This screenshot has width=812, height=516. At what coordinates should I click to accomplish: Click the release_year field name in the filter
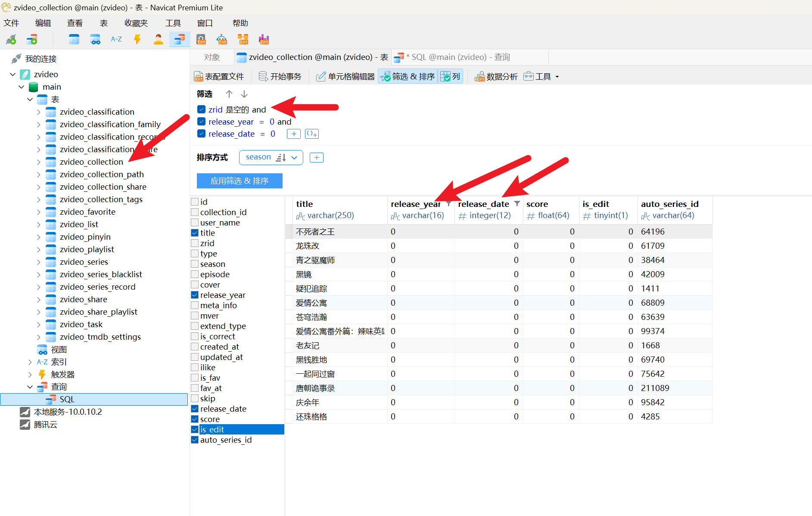pyautogui.click(x=231, y=122)
